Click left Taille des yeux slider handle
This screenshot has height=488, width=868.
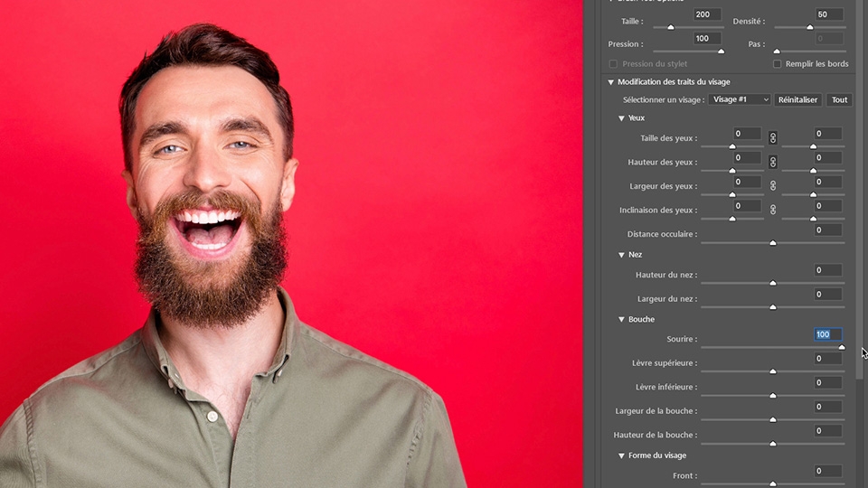(x=732, y=146)
